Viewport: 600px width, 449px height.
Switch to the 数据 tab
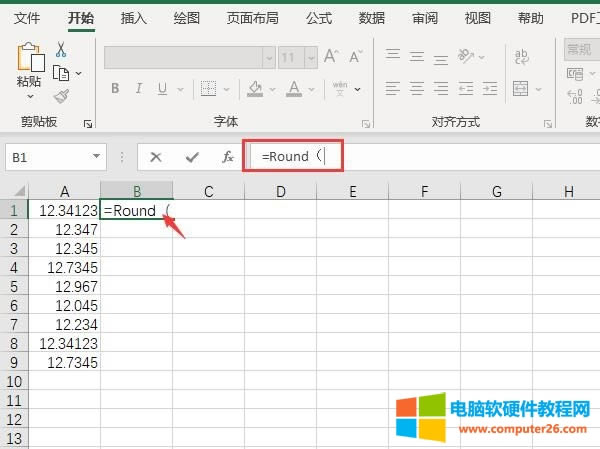click(372, 18)
